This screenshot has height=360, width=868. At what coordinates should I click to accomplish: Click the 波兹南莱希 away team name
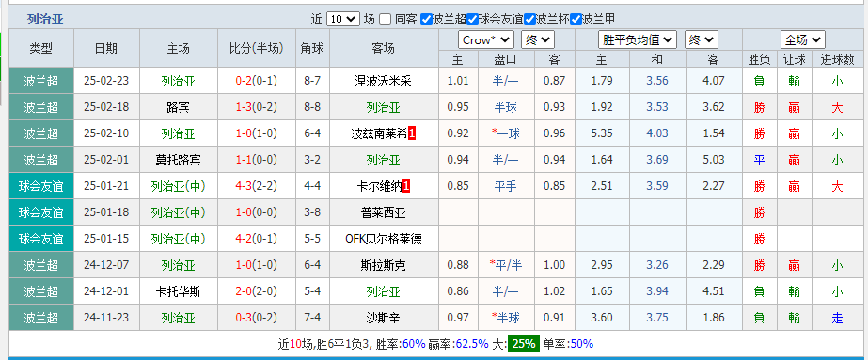pyautogui.click(x=379, y=133)
